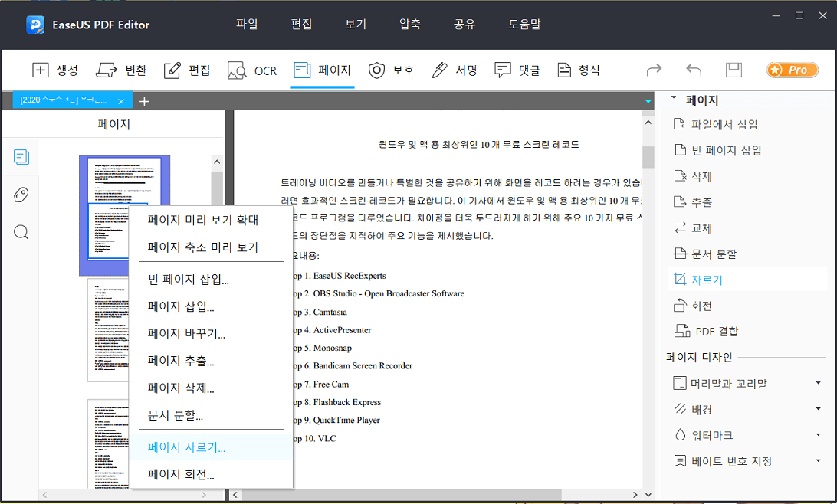Select the 서명 (Sign) tool
The width and height of the screenshot is (837, 504).
point(451,70)
